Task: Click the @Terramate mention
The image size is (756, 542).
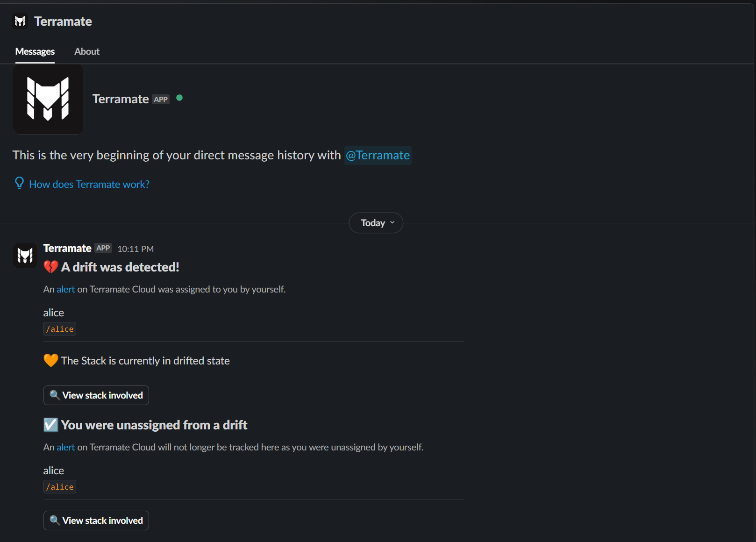Action: [378, 155]
